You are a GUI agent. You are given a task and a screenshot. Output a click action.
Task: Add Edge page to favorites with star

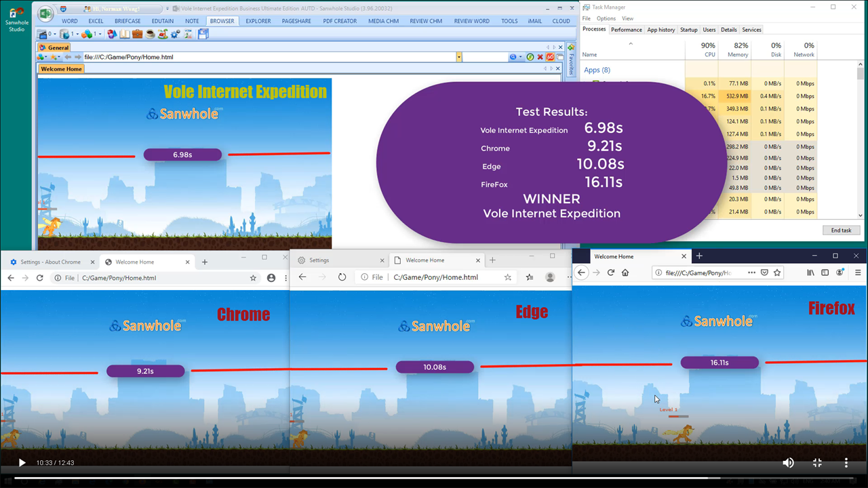(x=508, y=277)
